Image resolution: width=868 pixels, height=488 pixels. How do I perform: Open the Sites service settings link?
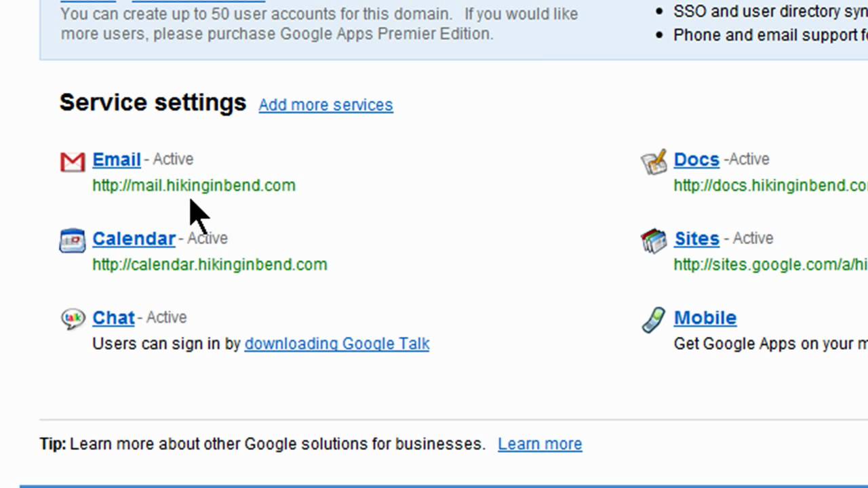click(696, 239)
